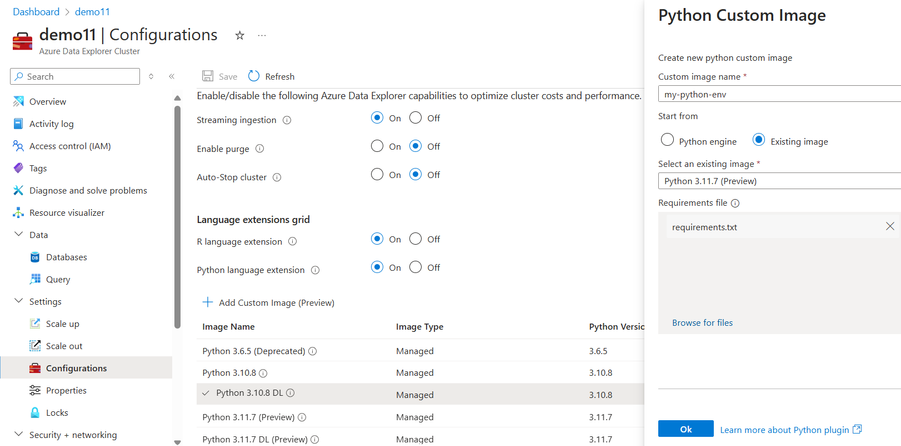Click info icon next to Streaming ingestion
The height and width of the screenshot is (446, 901).
coord(287,120)
